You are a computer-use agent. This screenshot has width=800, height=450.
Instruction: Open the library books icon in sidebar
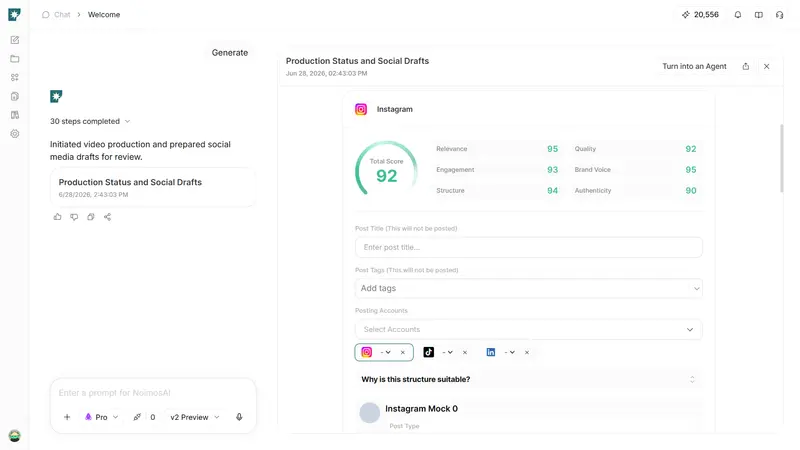15,115
